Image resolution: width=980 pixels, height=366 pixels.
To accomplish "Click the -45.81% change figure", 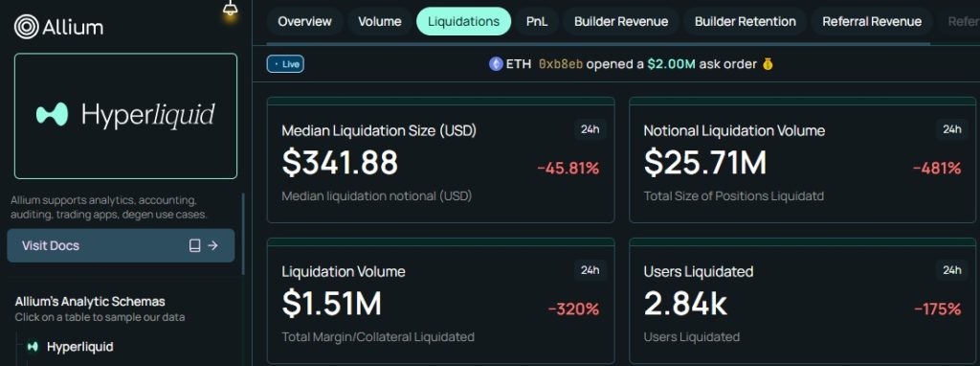I will coord(568,169).
